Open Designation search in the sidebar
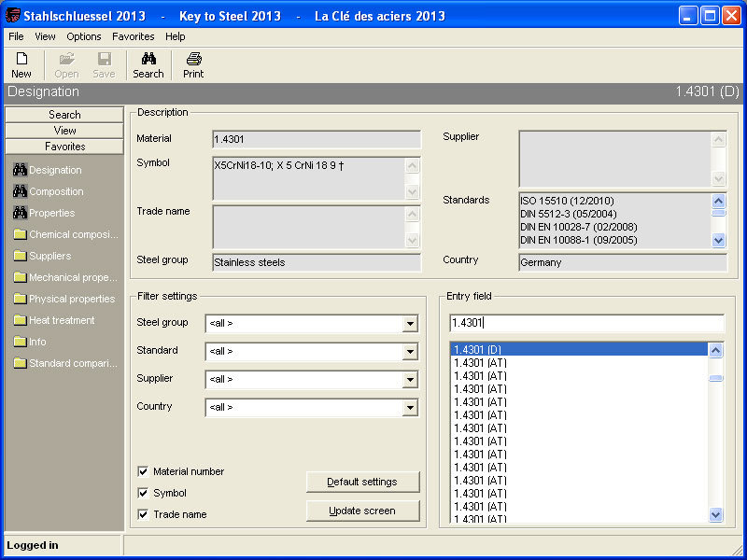Screen dimensions: 747x560 click(48, 170)
